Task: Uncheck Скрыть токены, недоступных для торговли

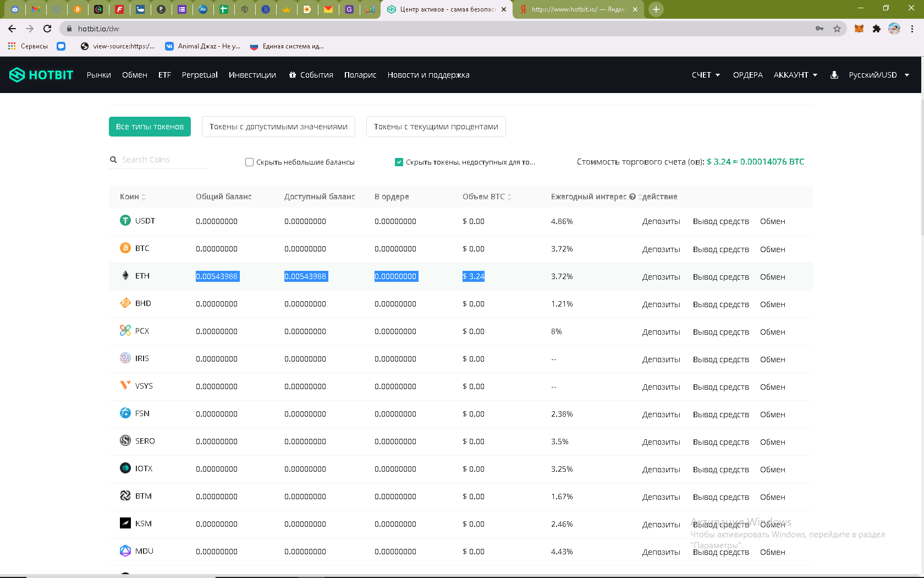Action: (x=399, y=162)
